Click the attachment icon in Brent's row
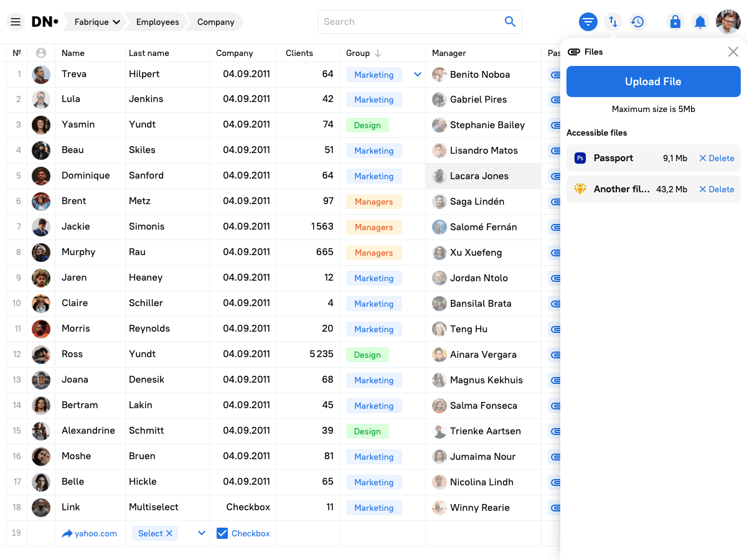Image resolution: width=747 pixels, height=560 pixels. pyautogui.click(x=555, y=202)
